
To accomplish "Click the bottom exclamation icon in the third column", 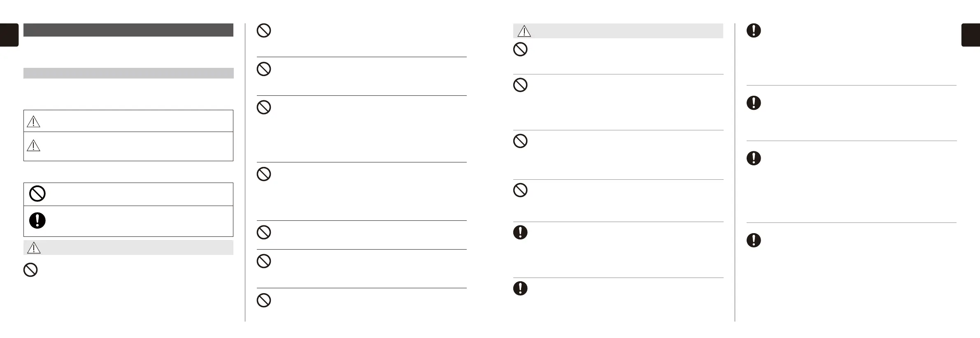I will click(x=521, y=288).
